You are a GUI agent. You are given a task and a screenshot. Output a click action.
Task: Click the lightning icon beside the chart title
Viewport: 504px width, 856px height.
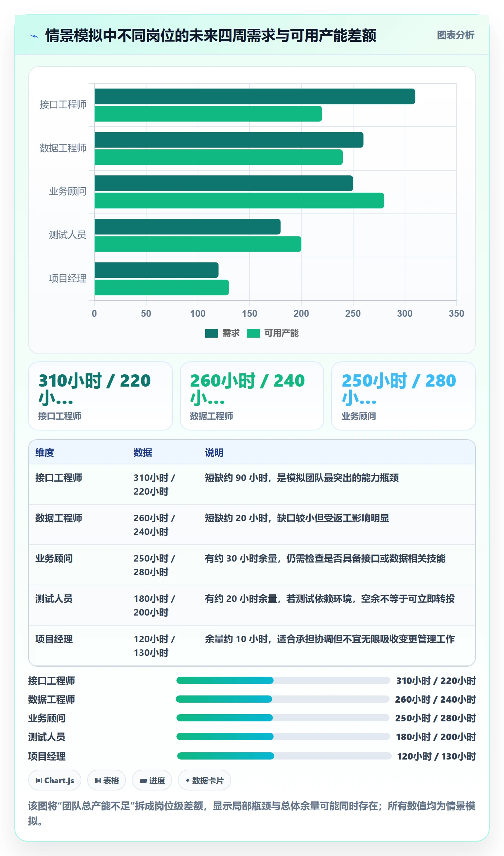pyautogui.click(x=34, y=36)
